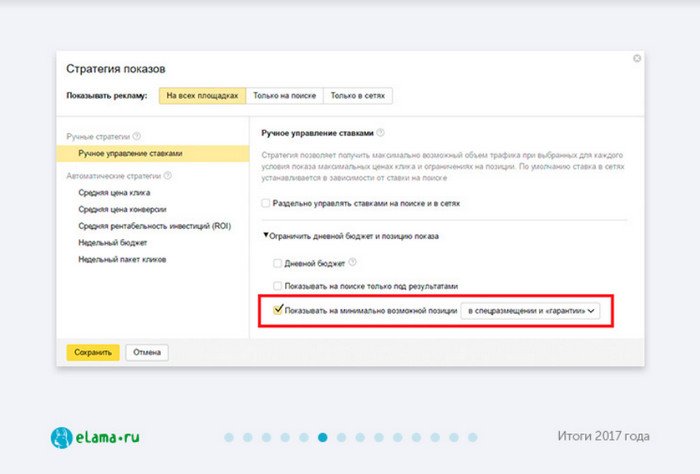Open help icon next to Ручные стратегии

pyautogui.click(x=137, y=136)
